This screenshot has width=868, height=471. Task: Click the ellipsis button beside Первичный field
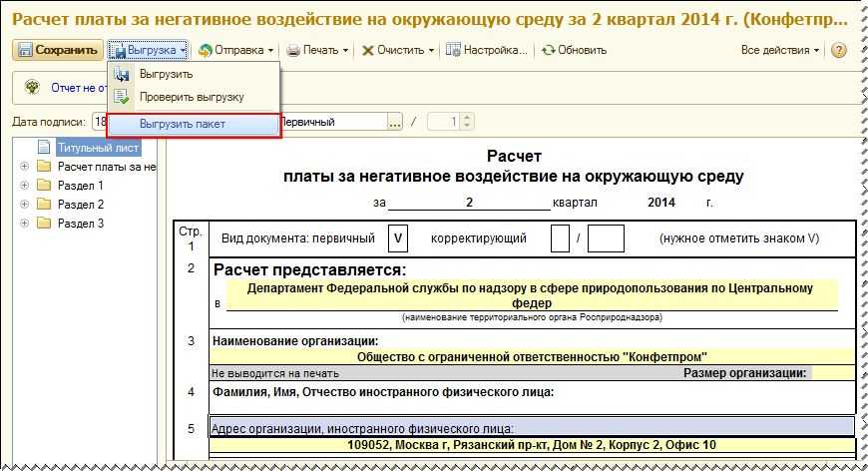(x=395, y=122)
